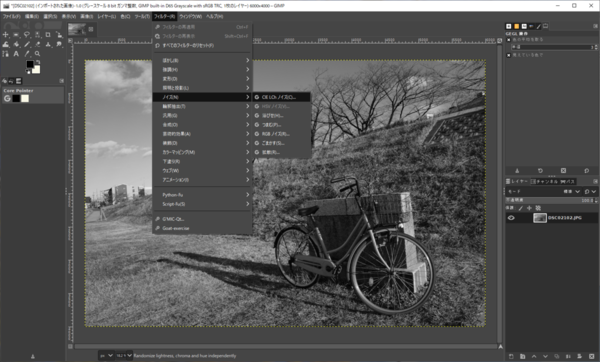This screenshot has width=600, height=362.
Task: Open the foreground color swatch in toolbox
Action: tap(30, 64)
